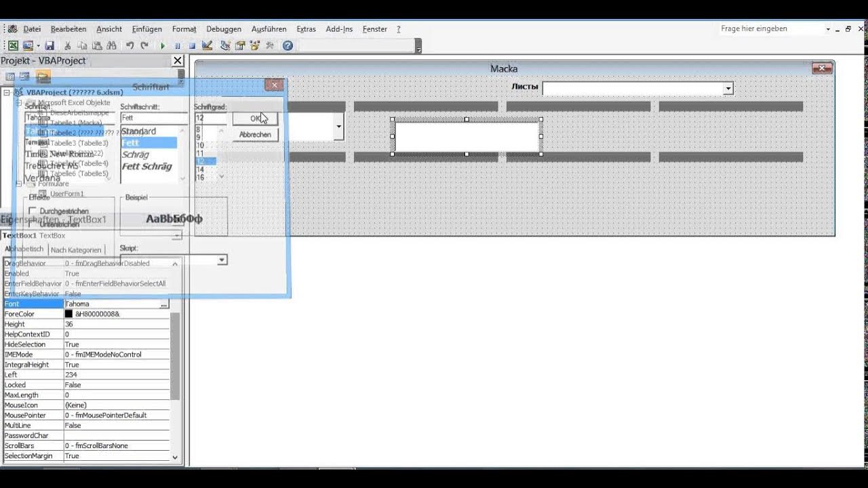Image resolution: width=868 pixels, height=488 pixels.
Task: Open the Properties Window toolbar icon
Action: click(x=240, y=45)
